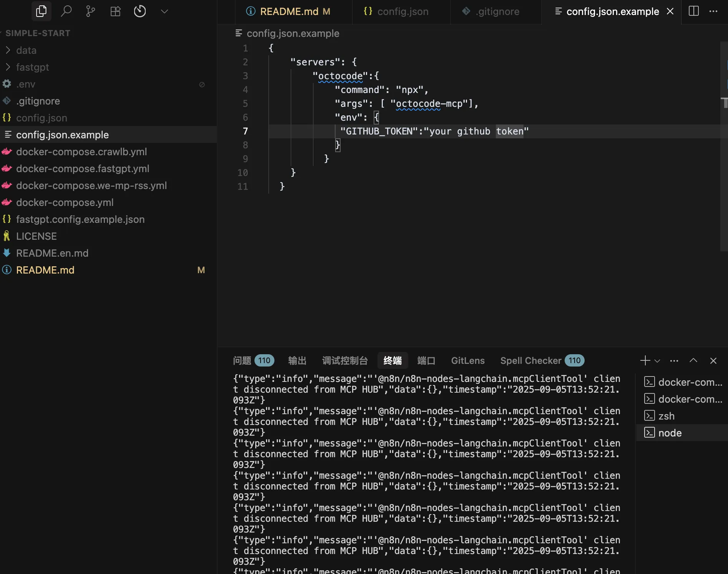
Task: Open the Extensions view icon
Action: 115,11
